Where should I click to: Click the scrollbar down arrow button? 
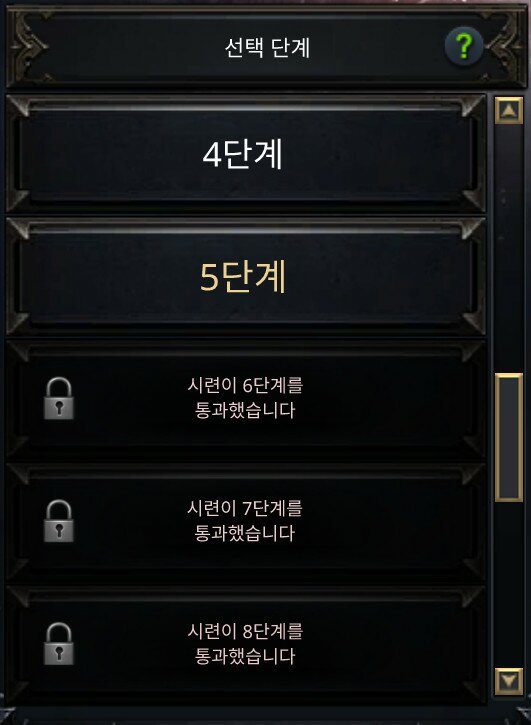coord(509,682)
